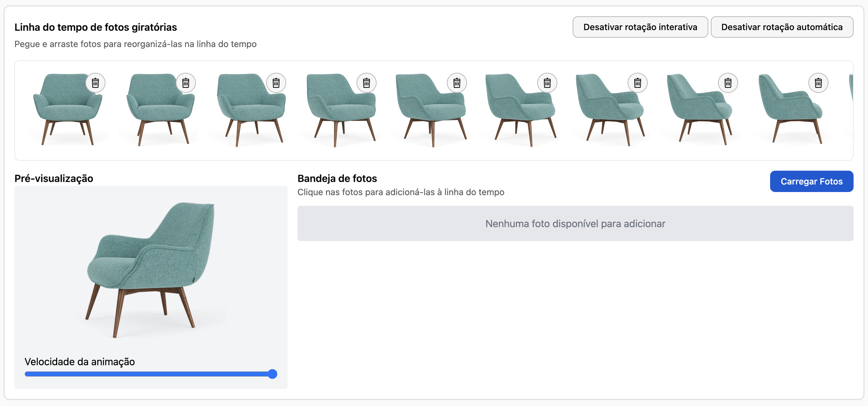Screen dimensions: 868x406
Task: Click trash icon on eighth chair photo
Action: point(727,83)
